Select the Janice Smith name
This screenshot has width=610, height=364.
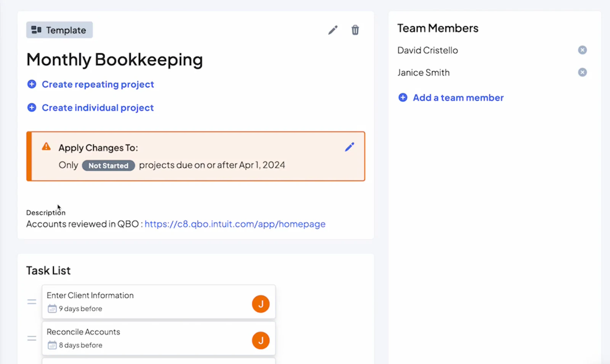click(x=423, y=72)
